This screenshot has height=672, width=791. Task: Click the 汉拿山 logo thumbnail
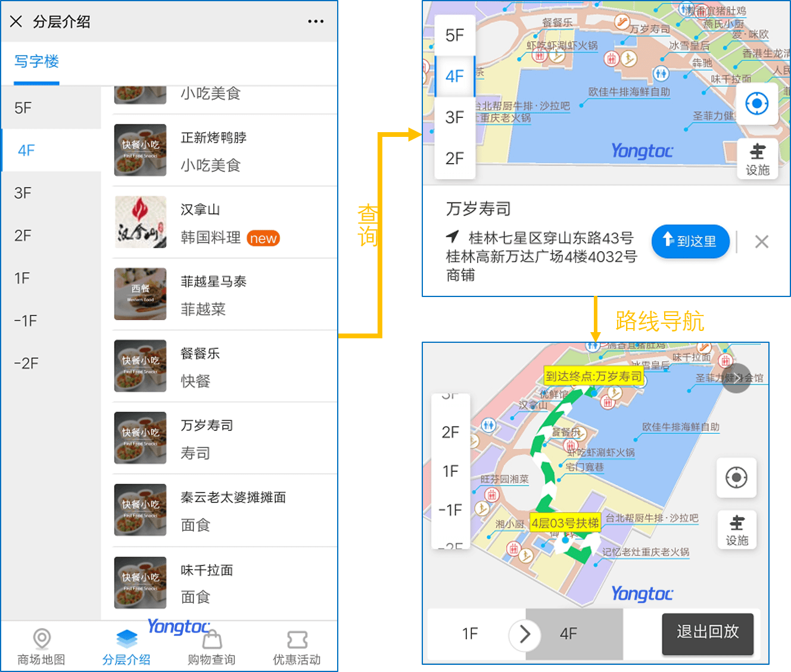pyautogui.click(x=141, y=222)
